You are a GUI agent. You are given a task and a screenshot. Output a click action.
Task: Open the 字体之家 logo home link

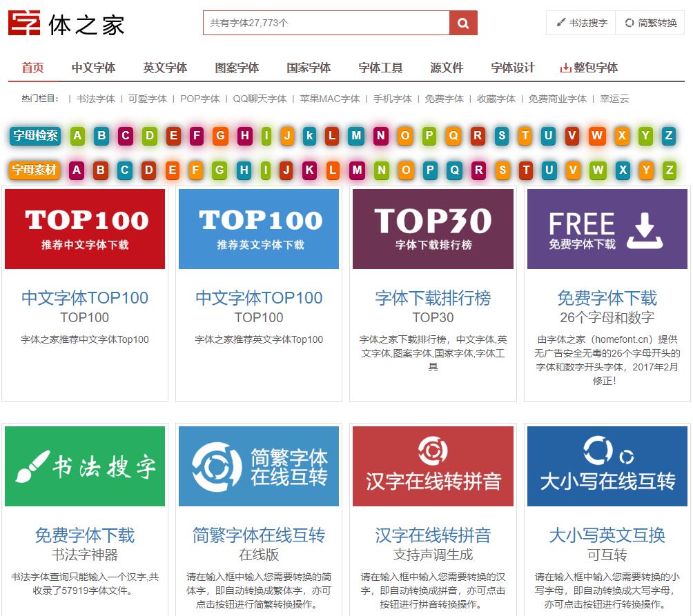66,23
